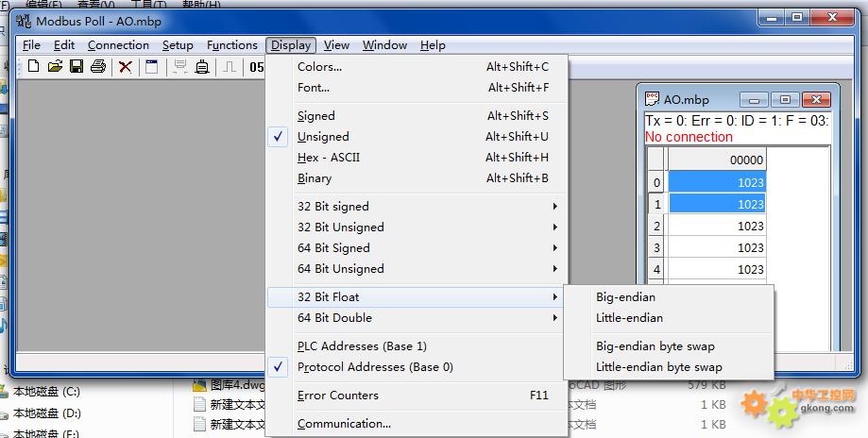Click the Modbus Poll title bar icon
Screen dimensions: 868x438
pyautogui.click(x=24, y=21)
